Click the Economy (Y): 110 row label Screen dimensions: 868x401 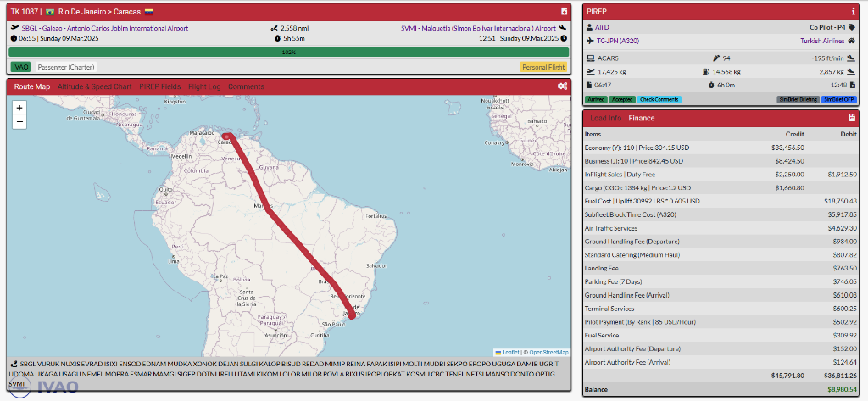point(636,148)
